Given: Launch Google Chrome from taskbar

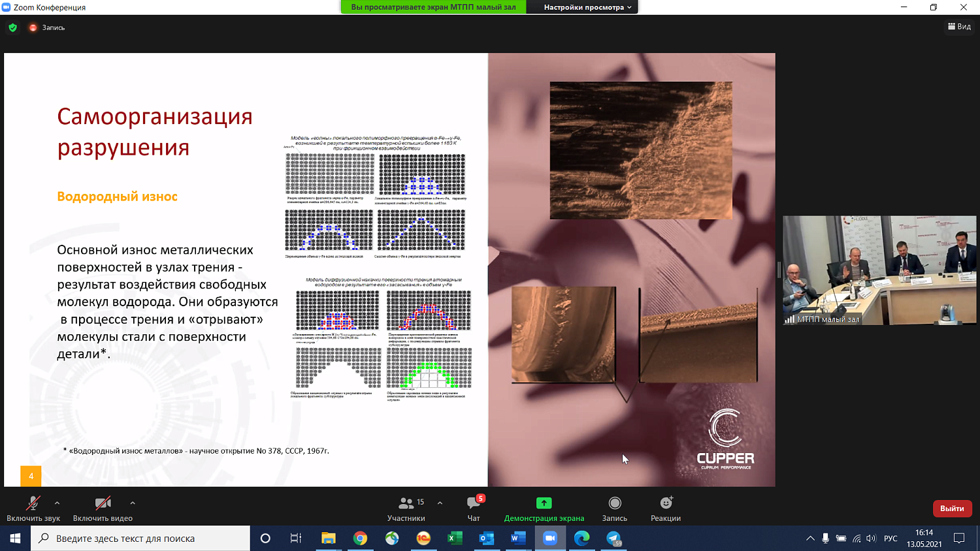Looking at the screenshot, I should pyautogui.click(x=360, y=538).
